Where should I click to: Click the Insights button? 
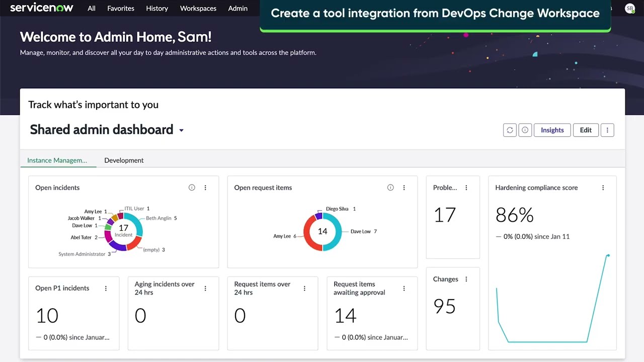pyautogui.click(x=552, y=130)
